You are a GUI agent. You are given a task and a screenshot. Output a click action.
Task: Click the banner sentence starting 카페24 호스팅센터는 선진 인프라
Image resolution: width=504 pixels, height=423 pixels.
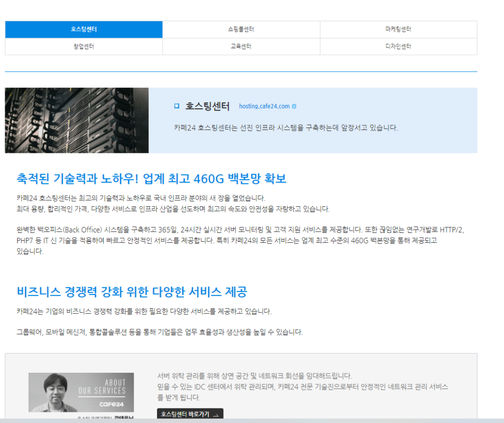pos(286,128)
